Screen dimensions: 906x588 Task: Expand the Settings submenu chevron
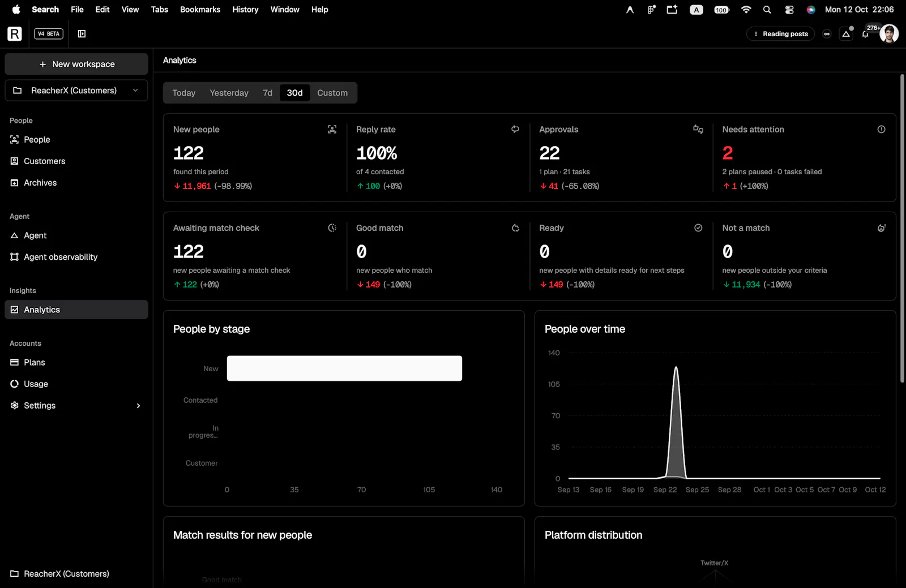click(x=138, y=406)
